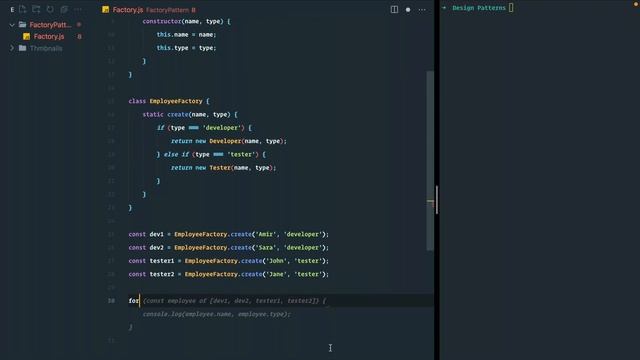Click the 'for' keyword on line 30

(133, 301)
